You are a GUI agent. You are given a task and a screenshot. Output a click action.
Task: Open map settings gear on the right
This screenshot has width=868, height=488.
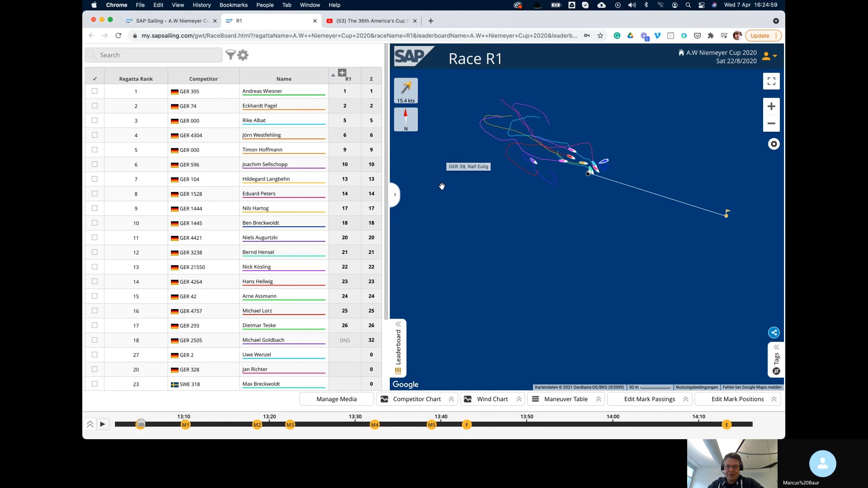774,144
